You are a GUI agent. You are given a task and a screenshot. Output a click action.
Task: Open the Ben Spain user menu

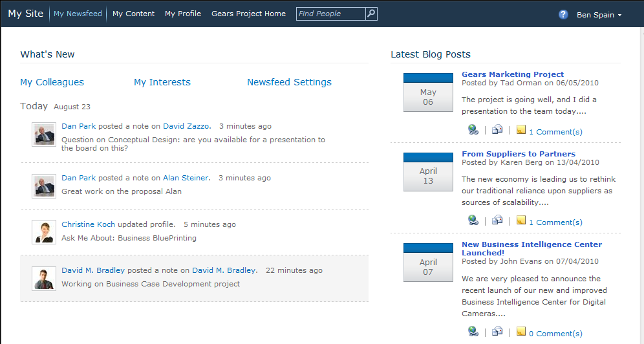tap(599, 15)
